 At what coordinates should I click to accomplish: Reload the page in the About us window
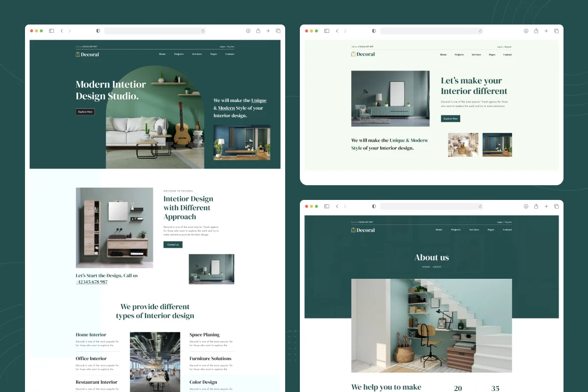(x=480, y=206)
